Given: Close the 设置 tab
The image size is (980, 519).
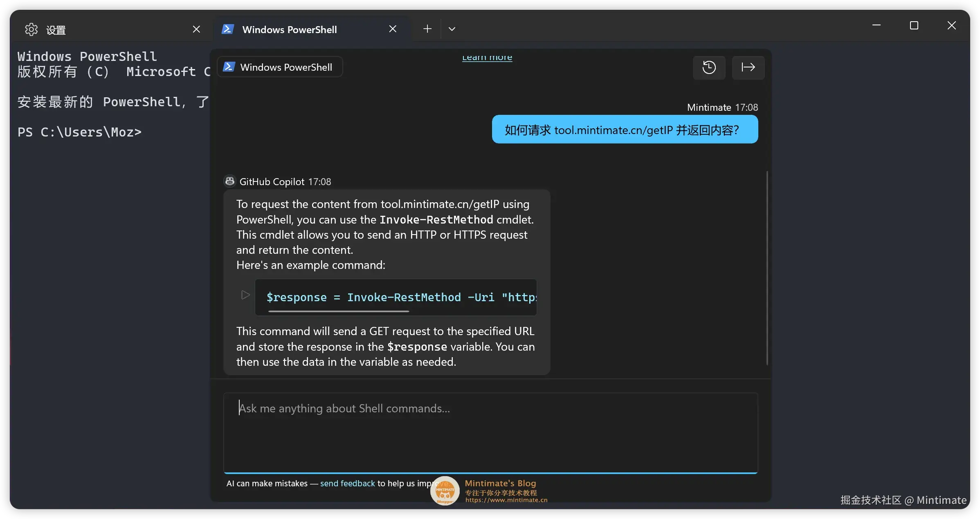Looking at the screenshot, I should pos(196,29).
